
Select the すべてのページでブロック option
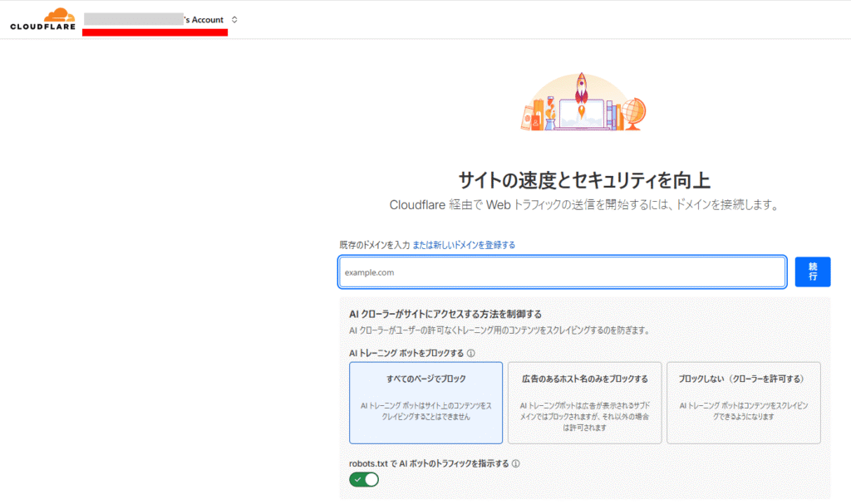pos(425,403)
